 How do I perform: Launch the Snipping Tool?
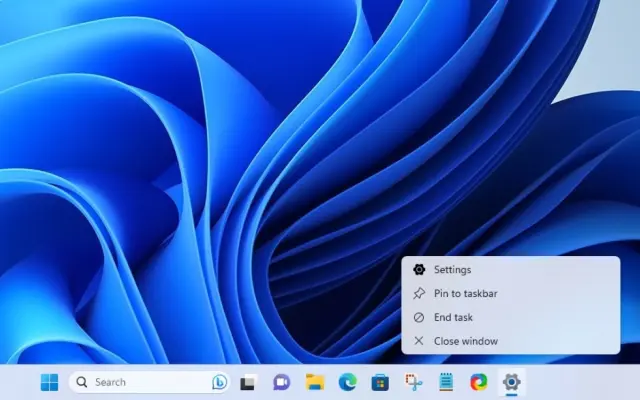[413, 382]
